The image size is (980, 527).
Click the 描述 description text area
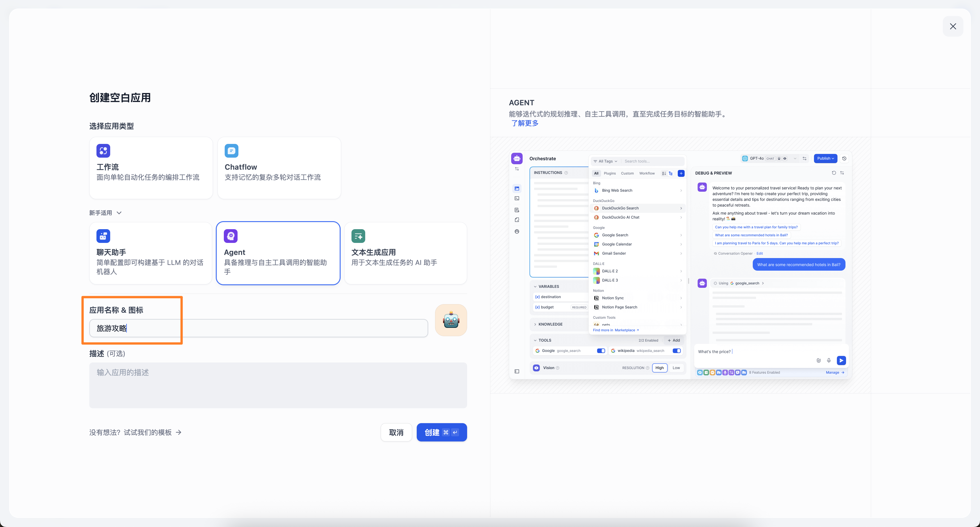tap(278, 385)
